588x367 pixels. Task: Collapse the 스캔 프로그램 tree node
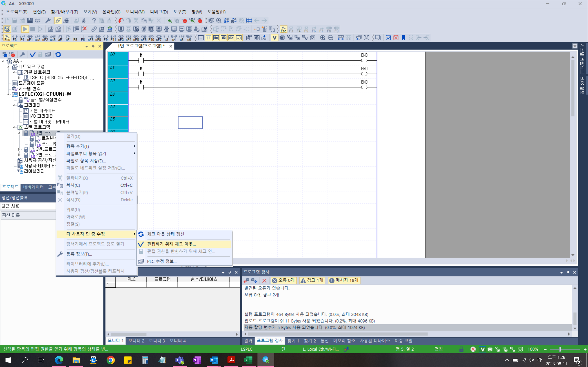(14, 127)
